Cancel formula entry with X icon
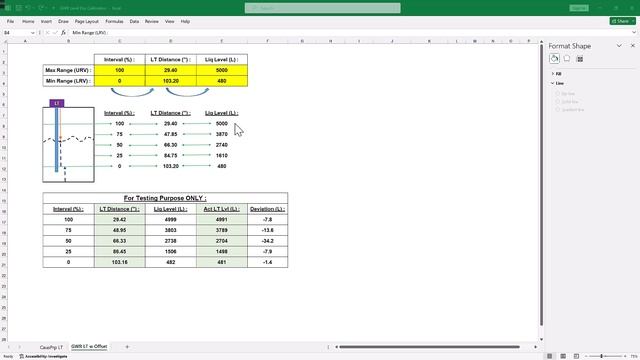Viewport: 640px width, 360px height. coord(47,33)
